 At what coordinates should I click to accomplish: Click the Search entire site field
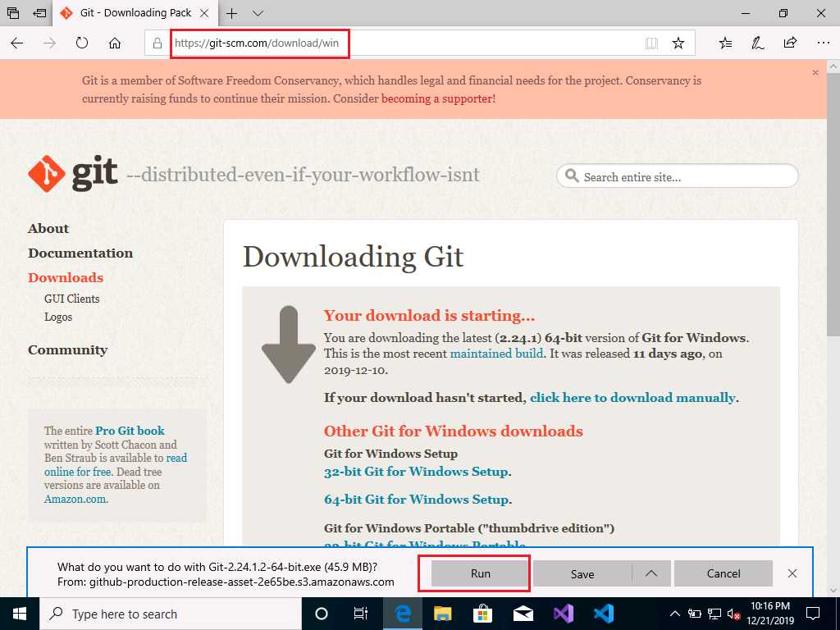pyautogui.click(x=677, y=176)
